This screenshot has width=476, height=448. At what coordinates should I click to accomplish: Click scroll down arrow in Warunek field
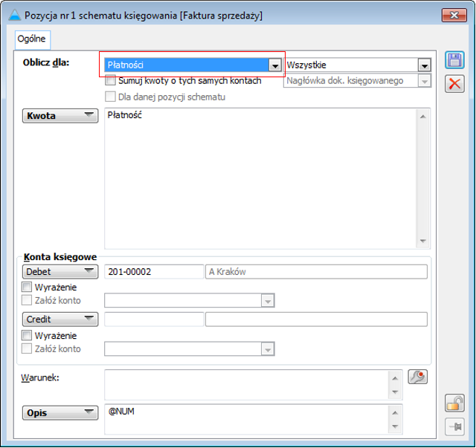395,392
